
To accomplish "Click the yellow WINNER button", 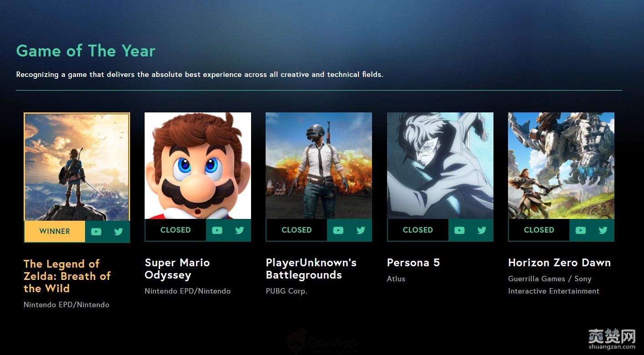I will click(x=55, y=232).
